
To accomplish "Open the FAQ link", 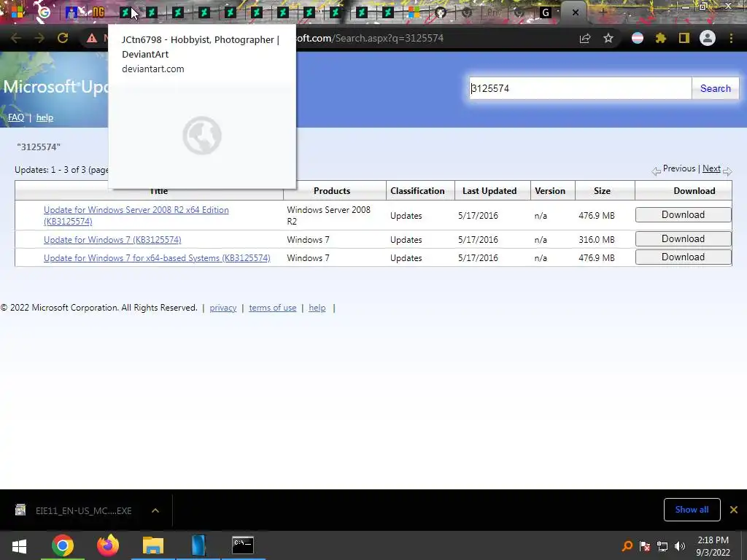I will pos(16,117).
